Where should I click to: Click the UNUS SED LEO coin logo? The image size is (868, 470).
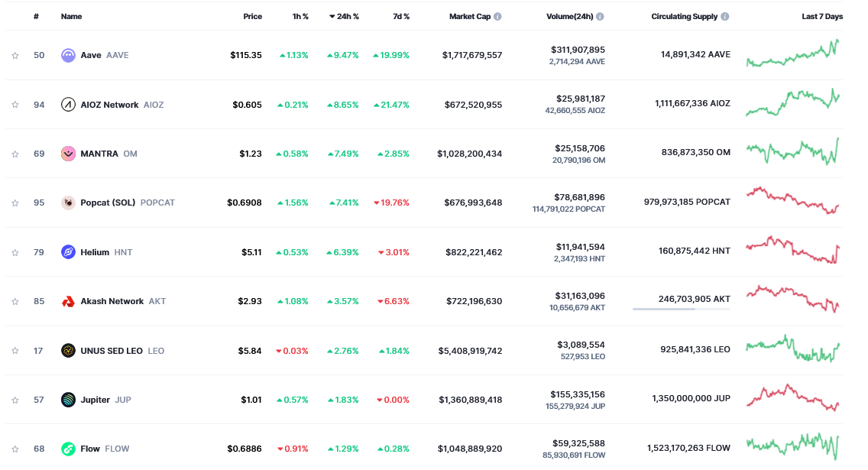68,351
